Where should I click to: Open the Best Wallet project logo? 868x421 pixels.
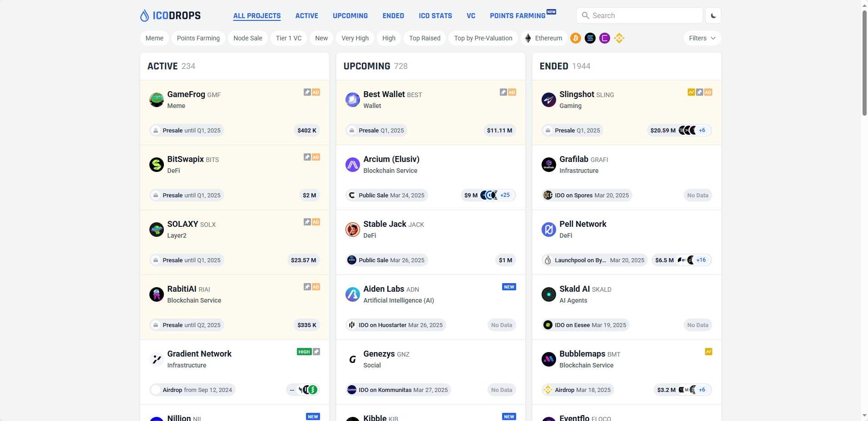(x=352, y=99)
